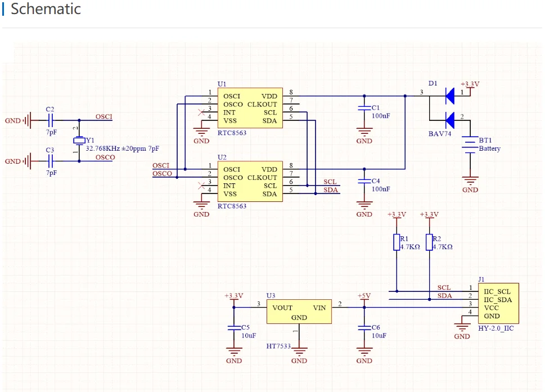Pick the C6 capacitor symbol
Viewport: 545px width, 392px height.
click(x=364, y=328)
